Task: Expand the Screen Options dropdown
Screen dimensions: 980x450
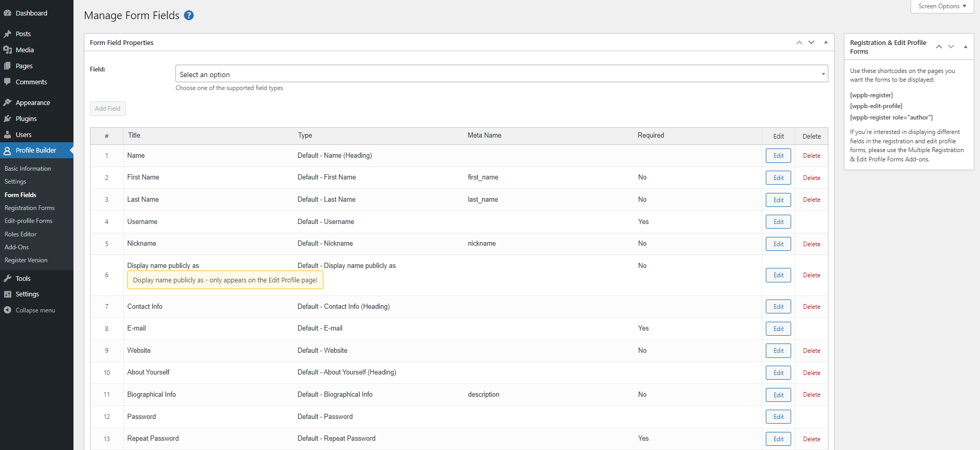Action: tap(942, 6)
